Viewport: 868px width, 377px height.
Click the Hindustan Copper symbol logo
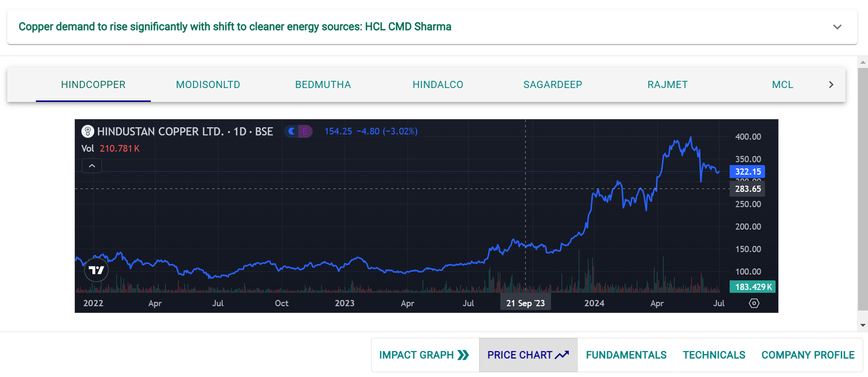pos(88,131)
